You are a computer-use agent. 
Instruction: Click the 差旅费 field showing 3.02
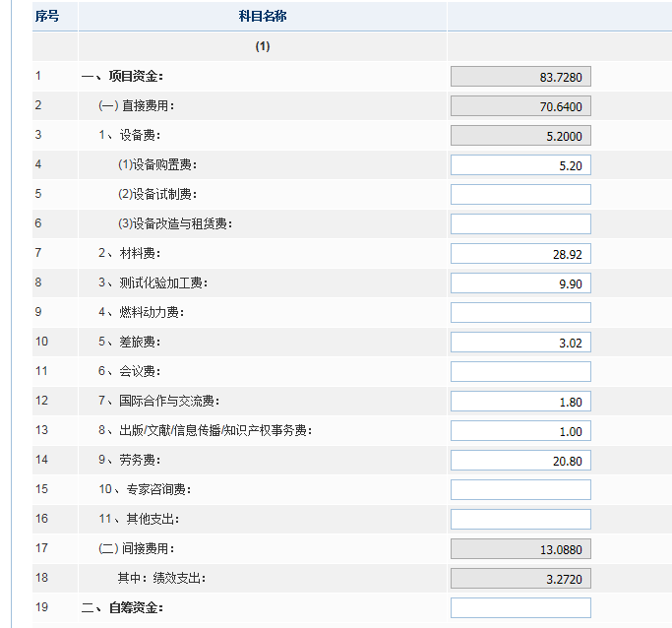(520, 343)
